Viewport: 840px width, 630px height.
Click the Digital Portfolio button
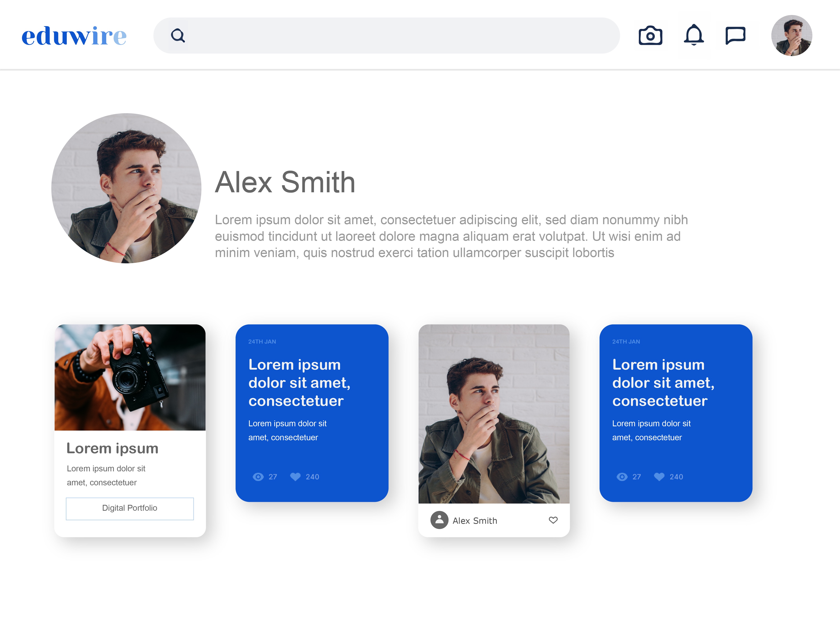tap(130, 508)
